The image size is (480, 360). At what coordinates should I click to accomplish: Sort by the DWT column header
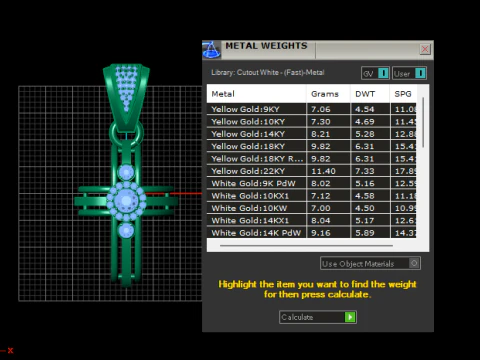[370, 94]
